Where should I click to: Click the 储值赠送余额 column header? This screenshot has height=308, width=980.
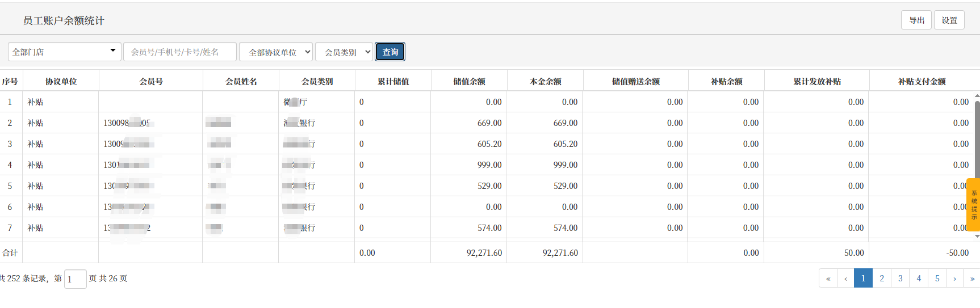click(635, 81)
